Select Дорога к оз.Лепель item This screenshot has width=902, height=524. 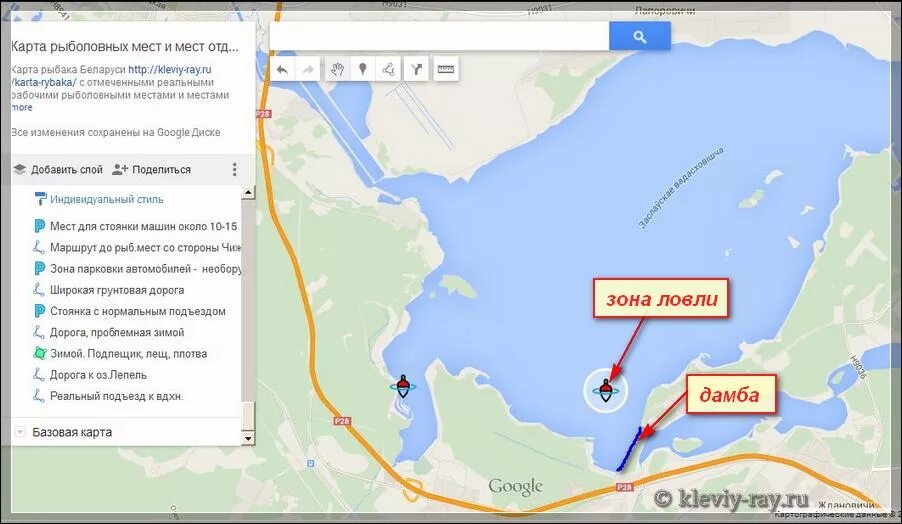(x=98, y=375)
